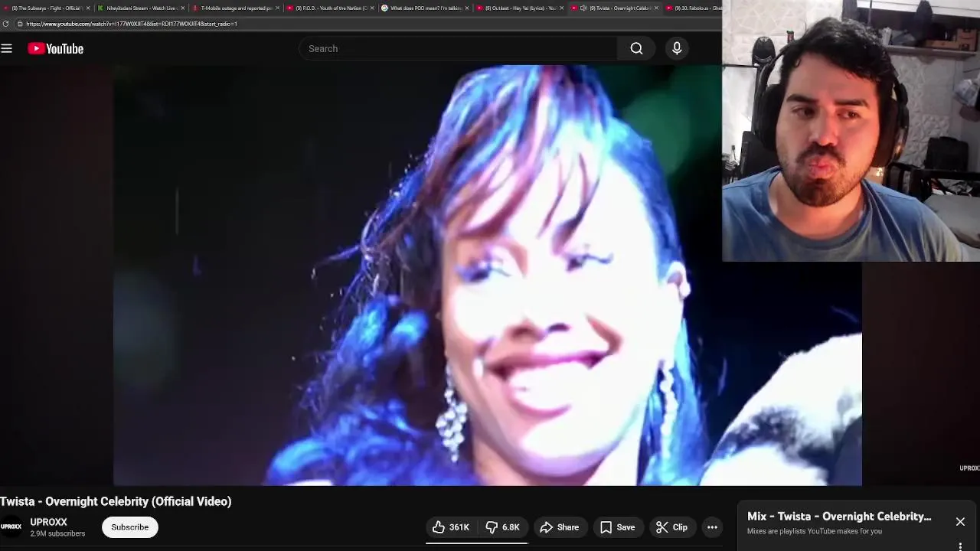Viewport: 980px width, 551px height.
Task: Start voice search with microphone icon
Action: pos(677,48)
